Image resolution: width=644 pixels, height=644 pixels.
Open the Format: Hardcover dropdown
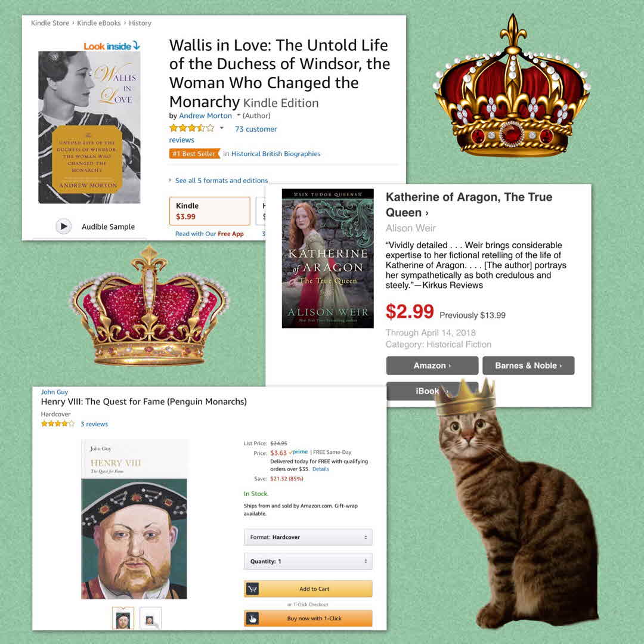(x=308, y=537)
